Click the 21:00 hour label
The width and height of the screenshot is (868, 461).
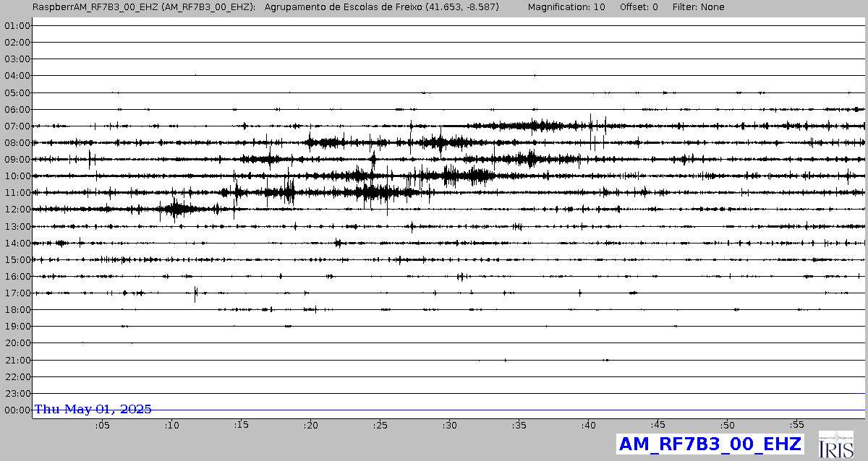coord(17,360)
